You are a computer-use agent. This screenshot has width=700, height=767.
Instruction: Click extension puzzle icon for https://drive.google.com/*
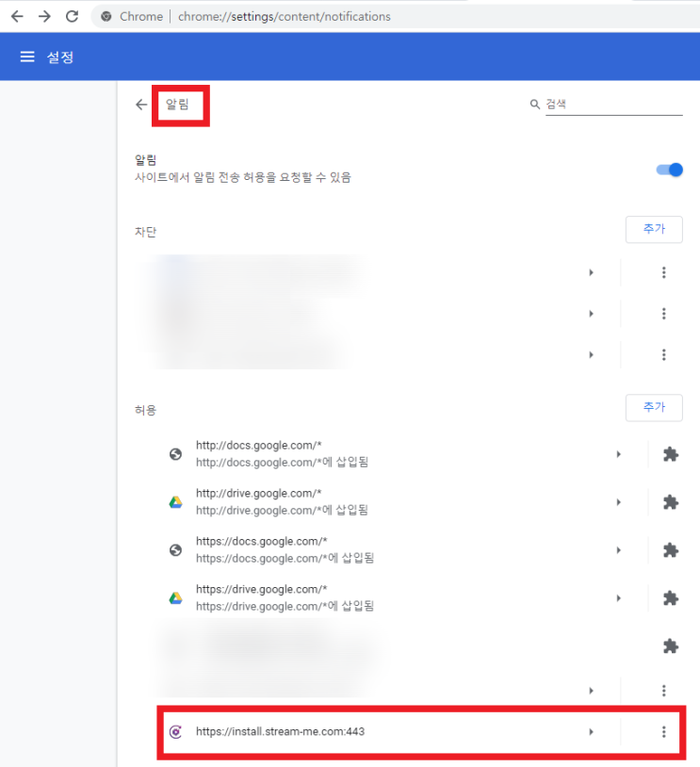pos(670,598)
